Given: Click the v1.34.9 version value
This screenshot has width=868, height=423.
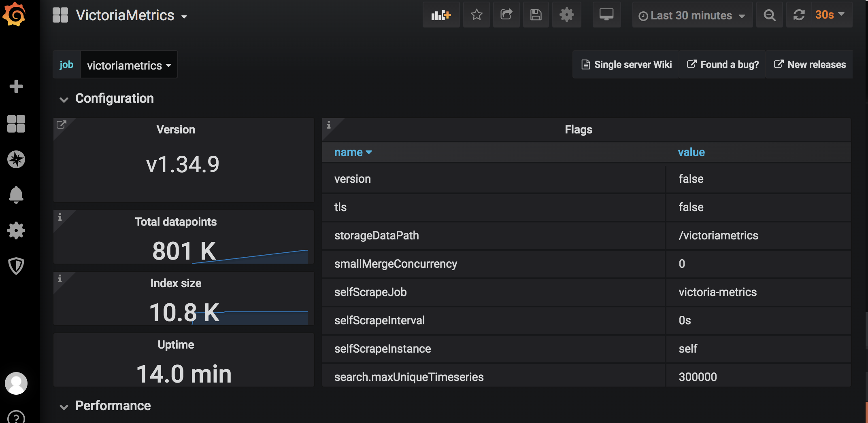Looking at the screenshot, I should [x=183, y=164].
